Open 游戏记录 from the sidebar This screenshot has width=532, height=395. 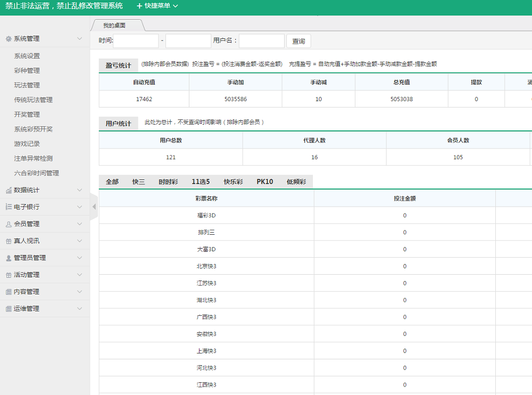click(27, 143)
